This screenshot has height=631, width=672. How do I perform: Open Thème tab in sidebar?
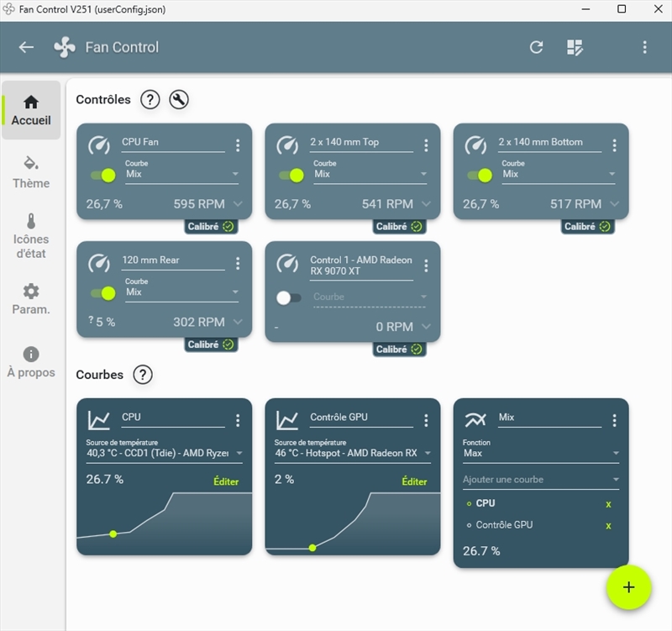point(31,173)
